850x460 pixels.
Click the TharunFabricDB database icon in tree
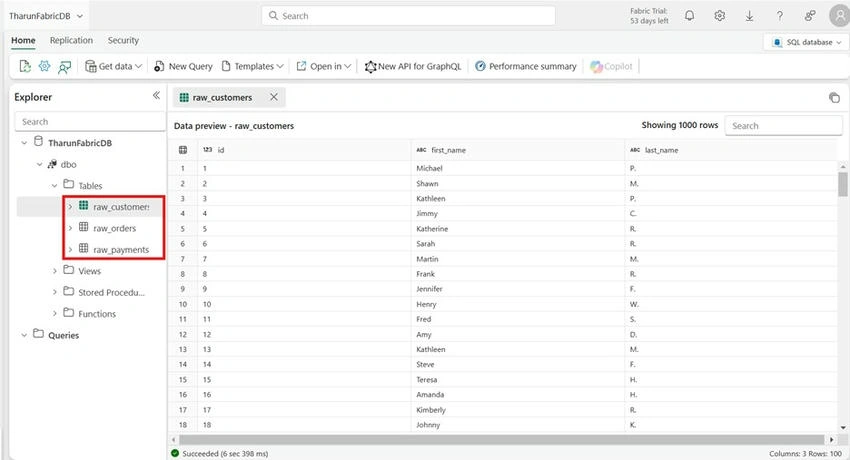point(38,141)
